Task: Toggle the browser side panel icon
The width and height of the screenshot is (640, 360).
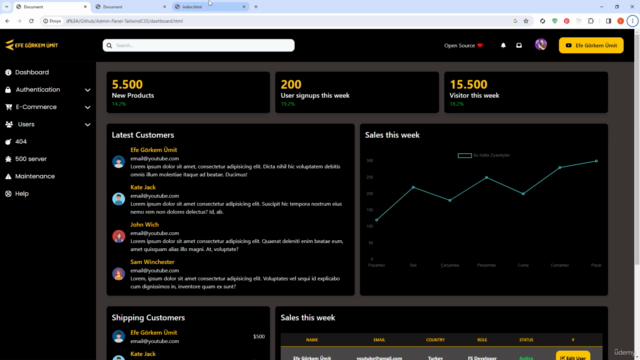Action: pyautogui.click(x=608, y=21)
